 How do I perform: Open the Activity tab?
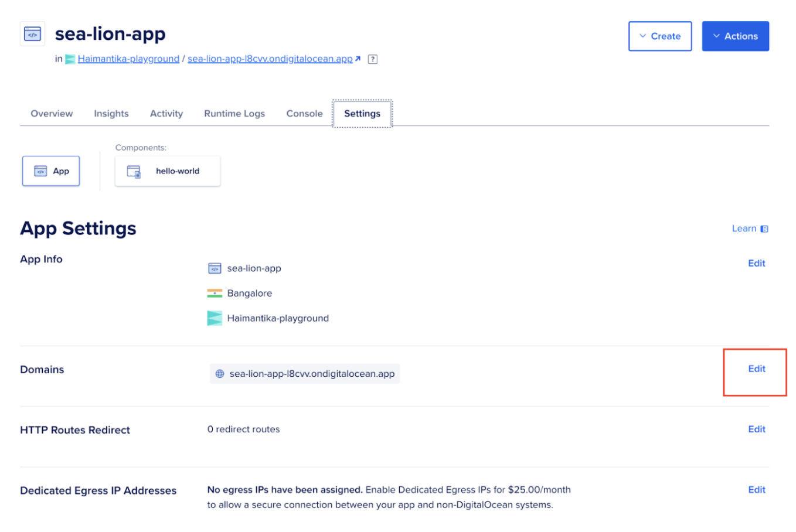click(166, 114)
